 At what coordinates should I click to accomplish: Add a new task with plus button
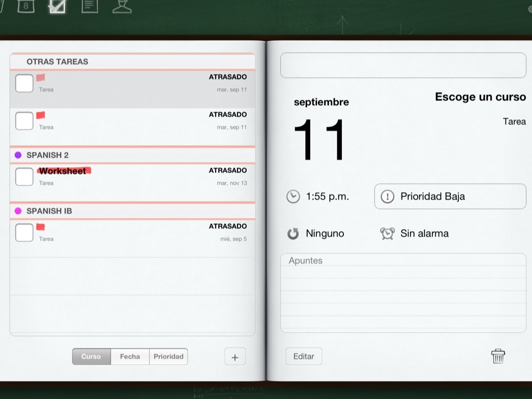tap(235, 357)
